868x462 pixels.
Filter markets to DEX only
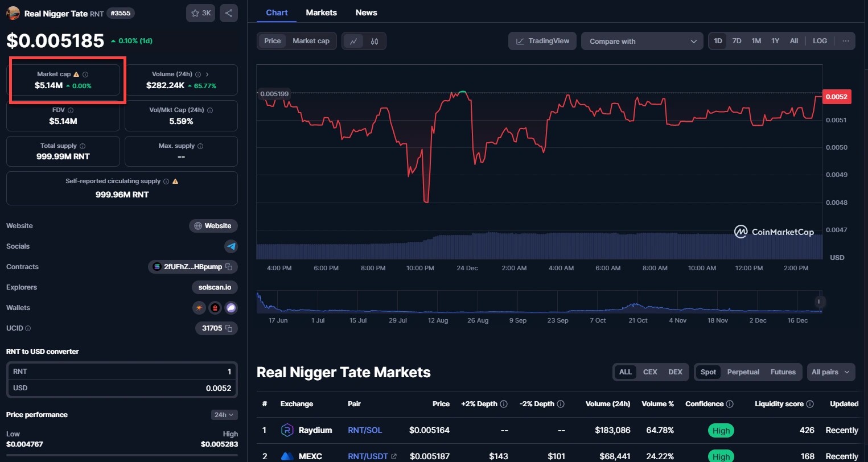[675, 372]
